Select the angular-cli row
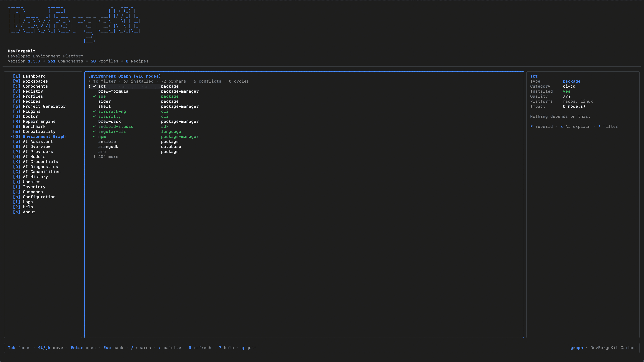The width and height of the screenshot is (644, 362). [x=137, y=131]
